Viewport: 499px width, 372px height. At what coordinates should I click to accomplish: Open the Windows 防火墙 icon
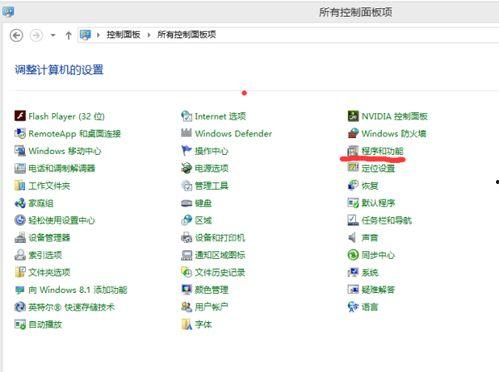click(x=353, y=133)
